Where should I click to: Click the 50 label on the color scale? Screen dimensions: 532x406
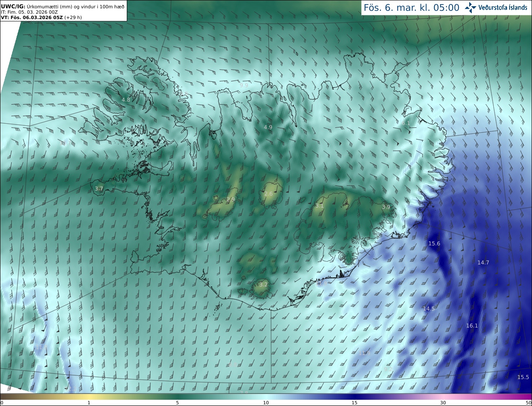[528, 403]
